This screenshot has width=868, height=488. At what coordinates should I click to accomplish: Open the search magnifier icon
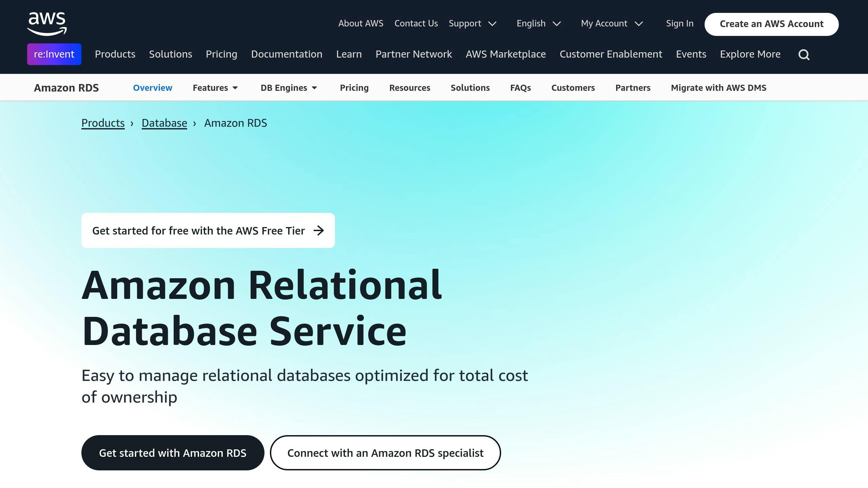point(804,55)
